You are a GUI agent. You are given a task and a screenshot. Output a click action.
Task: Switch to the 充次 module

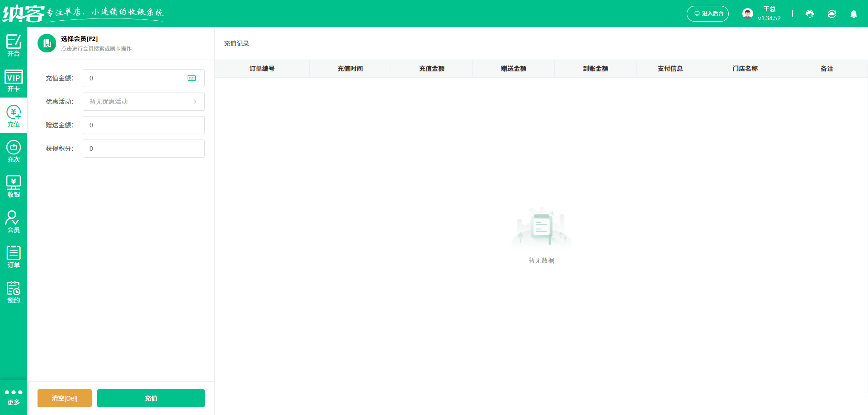[14, 151]
